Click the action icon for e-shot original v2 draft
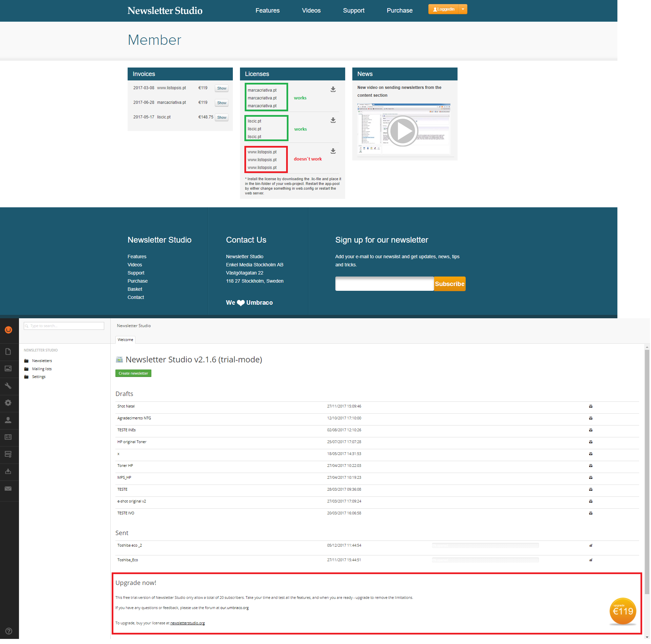This screenshot has width=651, height=644. coord(591,501)
